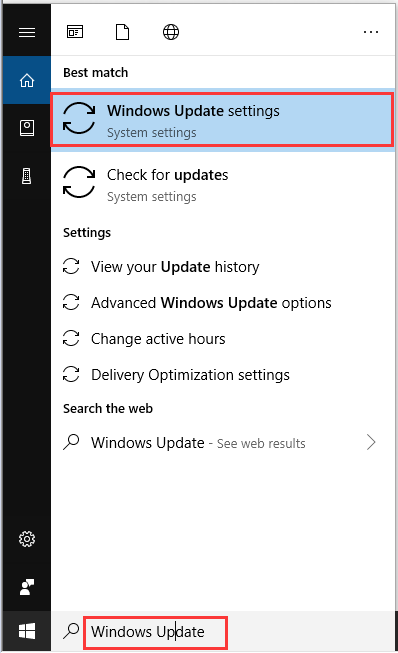Screen dimensions: 398x653
Task: Open the more options ellipsis menu
Action: [x=371, y=32]
